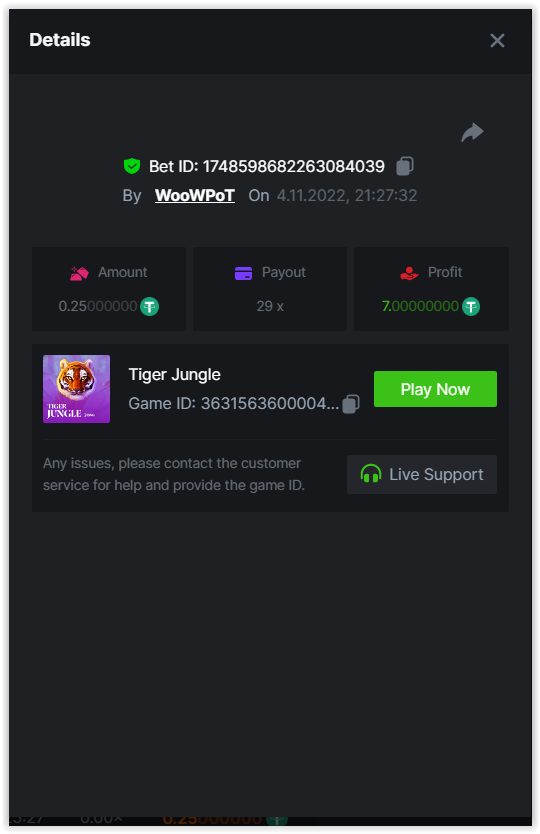Screen dimensions: 540x834
Task: Click the green headphones support icon
Action: coord(371,473)
